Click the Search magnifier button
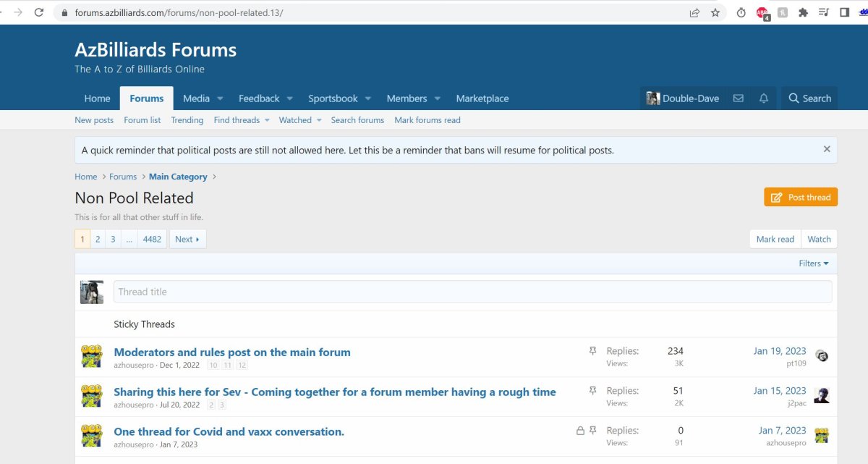 pyautogui.click(x=809, y=98)
